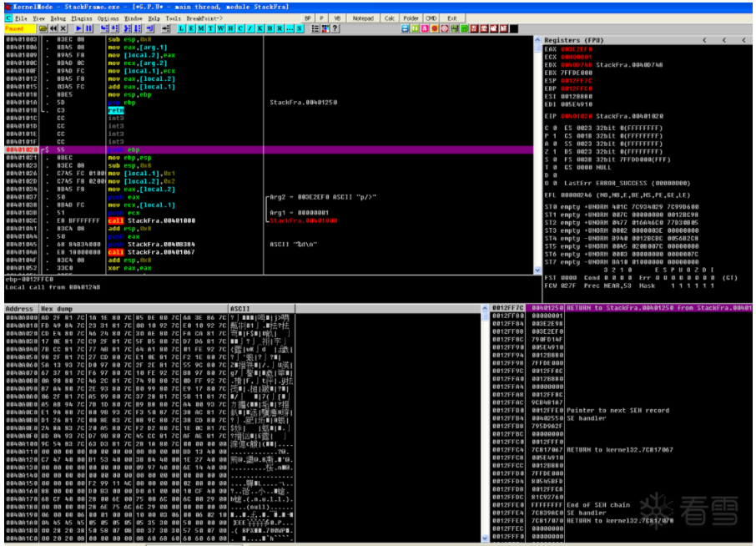This screenshot has height=546, width=756.
Task: Open the CPU window system menu icon
Action: pos(8,18)
